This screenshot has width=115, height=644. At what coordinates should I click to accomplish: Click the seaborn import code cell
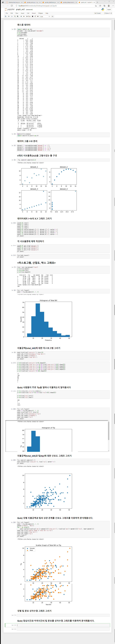pyautogui.click(x=63, y=32)
